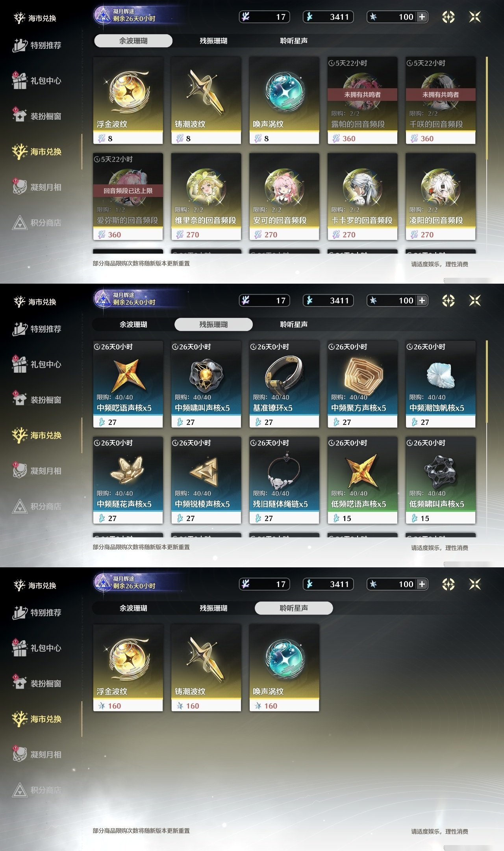Select 铸潮波纹 item priced at 160

(x=206, y=668)
